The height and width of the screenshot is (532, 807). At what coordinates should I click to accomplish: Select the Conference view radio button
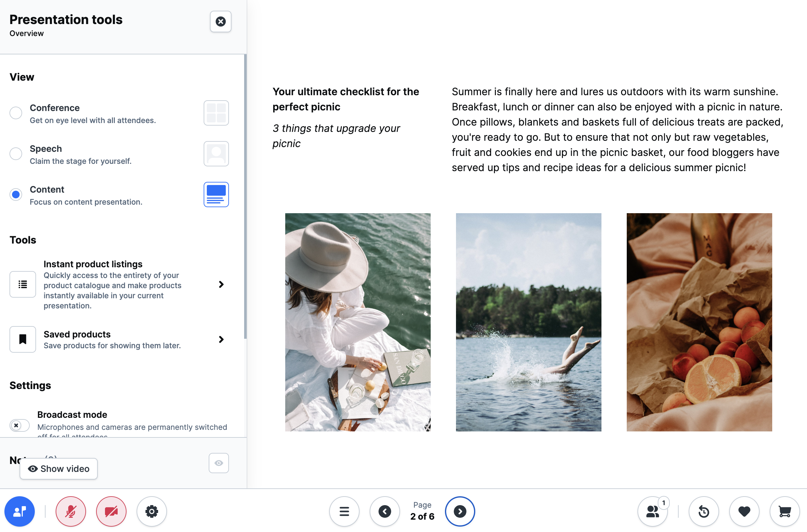15,113
